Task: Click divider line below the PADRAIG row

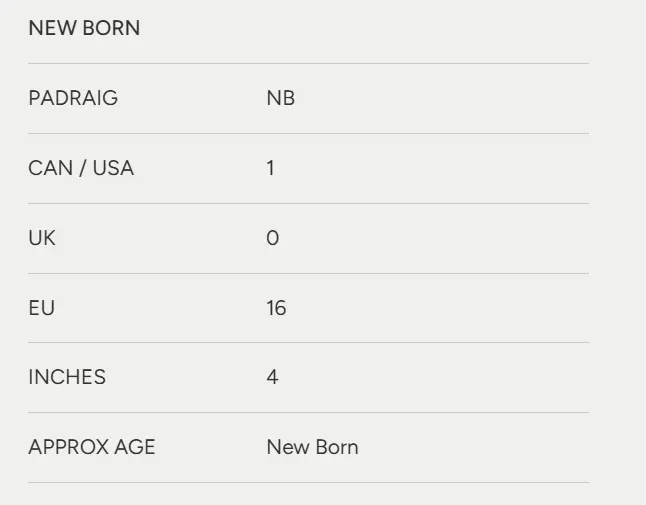Action: click(x=308, y=133)
